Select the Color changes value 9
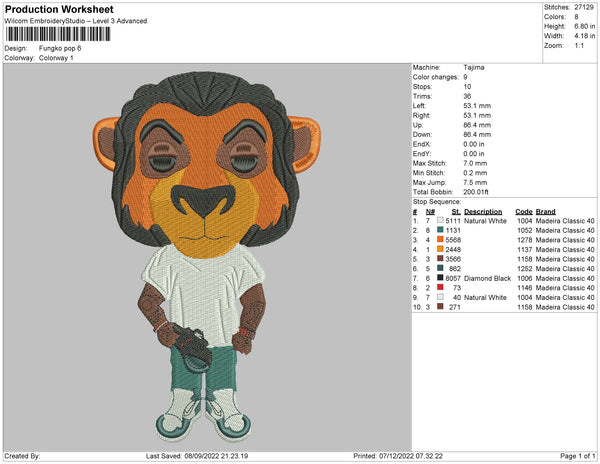 point(465,77)
